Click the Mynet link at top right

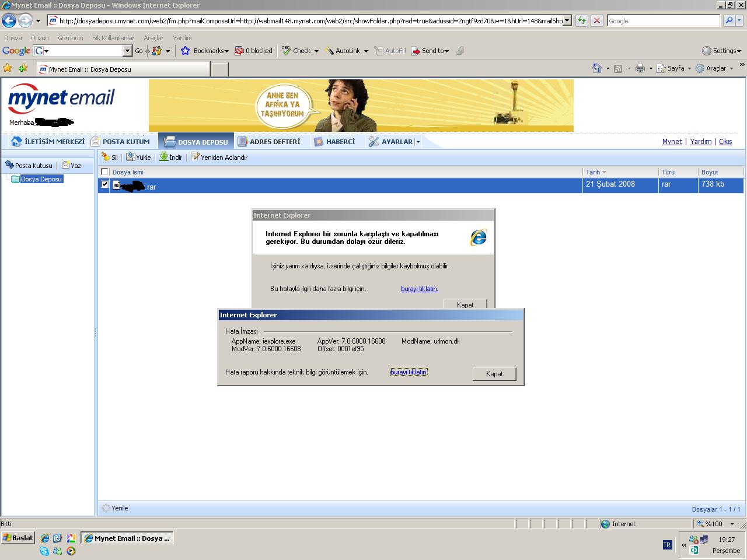[x=672, y=141]
